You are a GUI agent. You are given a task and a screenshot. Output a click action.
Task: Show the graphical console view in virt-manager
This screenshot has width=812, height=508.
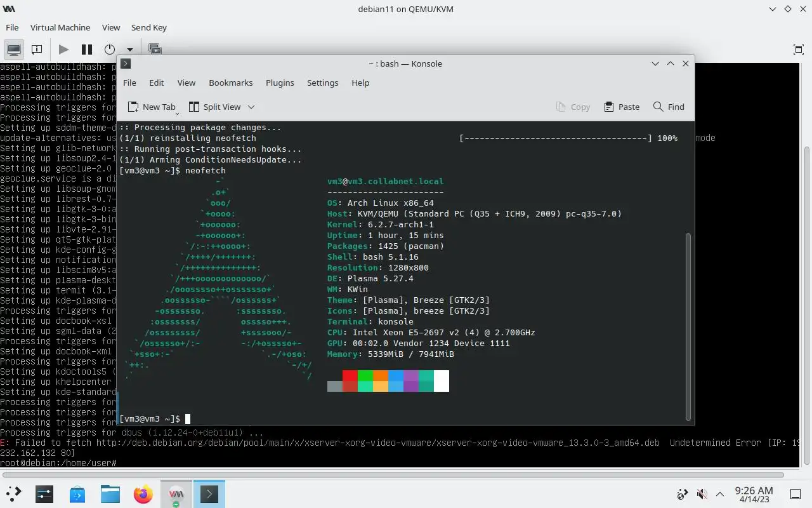tap(14, 49)
